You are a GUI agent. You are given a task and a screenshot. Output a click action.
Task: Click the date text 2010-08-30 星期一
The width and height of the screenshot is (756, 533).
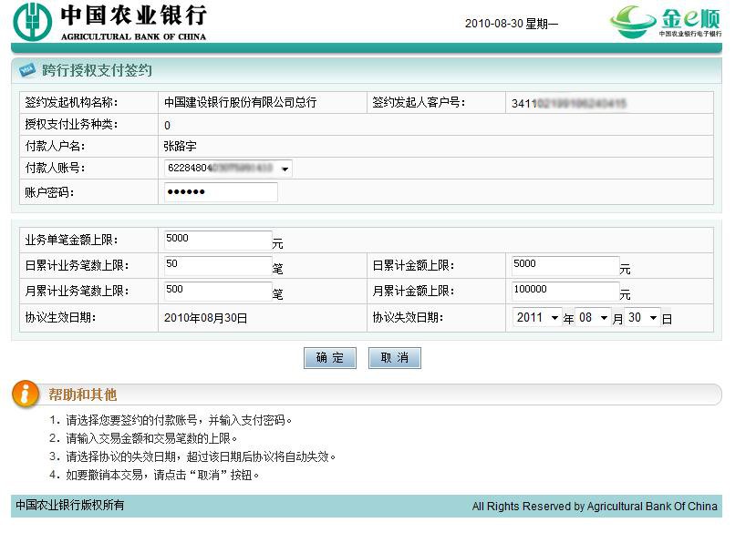511,24
